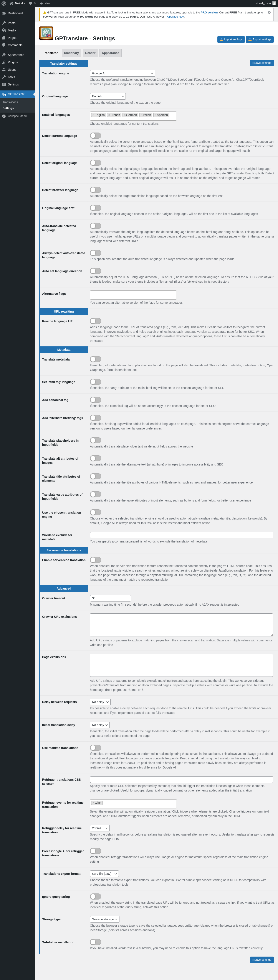Viewport: 278px width, 980px height.
Task: Open Media library icon
Action: point(4,30)
